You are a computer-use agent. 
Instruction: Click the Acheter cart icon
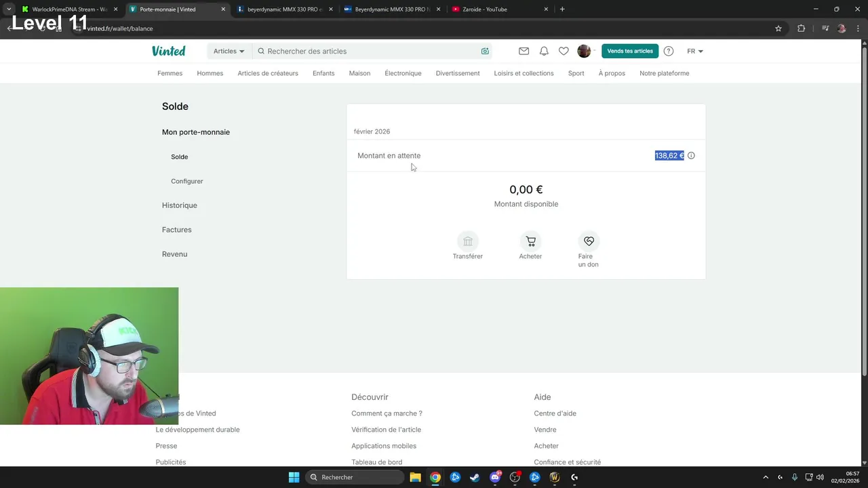530,241
